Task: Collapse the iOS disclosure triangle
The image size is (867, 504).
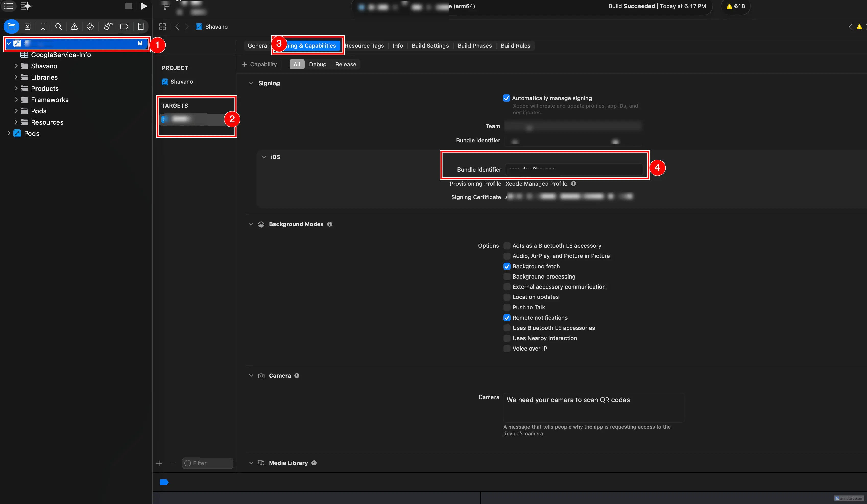Action: tap(264, 157)
